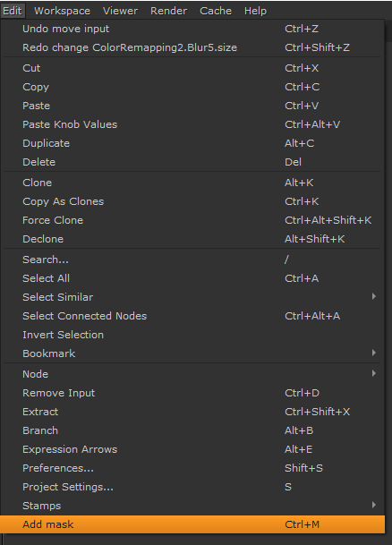Open Project Settings...
392x545 pixels.
coord(192,487)
